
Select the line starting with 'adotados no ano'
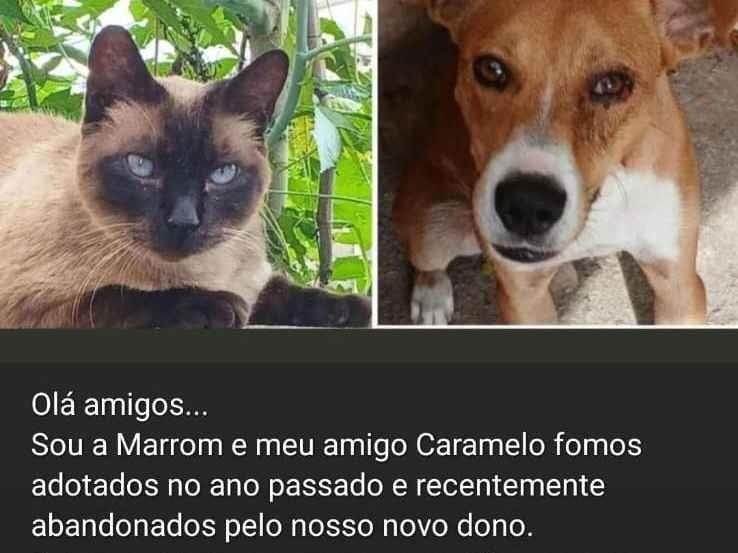pyautogui.click(x=318, y=486)
